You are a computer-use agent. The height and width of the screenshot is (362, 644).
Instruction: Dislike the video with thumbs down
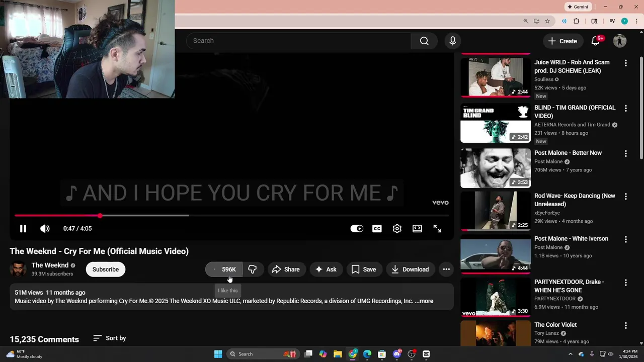pos(253,269)
